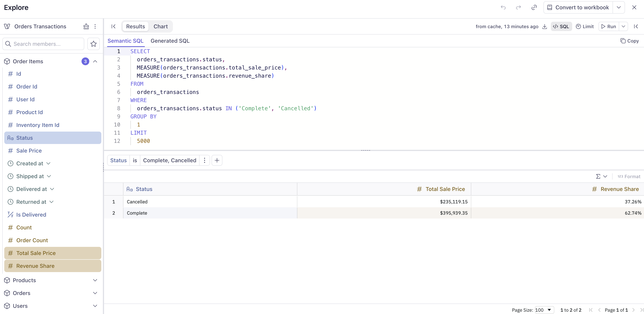Switch to Generated SQL tab
Viewport: 644px width, 314px height.
coord(170,41)
